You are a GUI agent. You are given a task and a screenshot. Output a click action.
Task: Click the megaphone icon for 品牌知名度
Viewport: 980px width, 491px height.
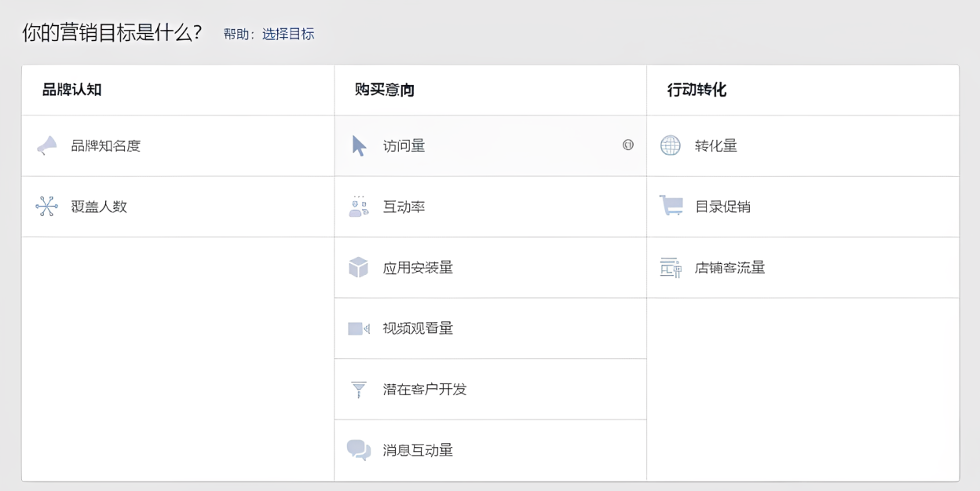point(47,145)
